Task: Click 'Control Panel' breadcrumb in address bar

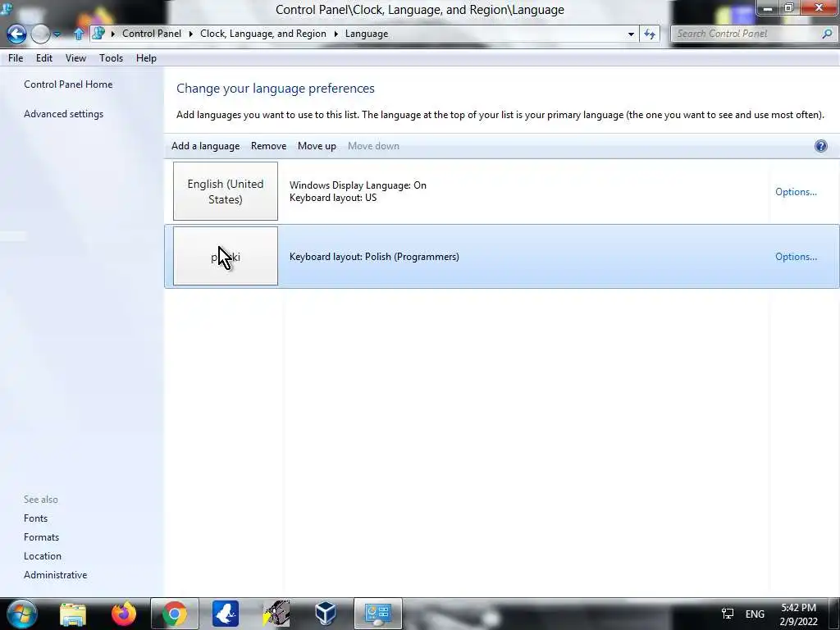Action: (x=152, y=33)
